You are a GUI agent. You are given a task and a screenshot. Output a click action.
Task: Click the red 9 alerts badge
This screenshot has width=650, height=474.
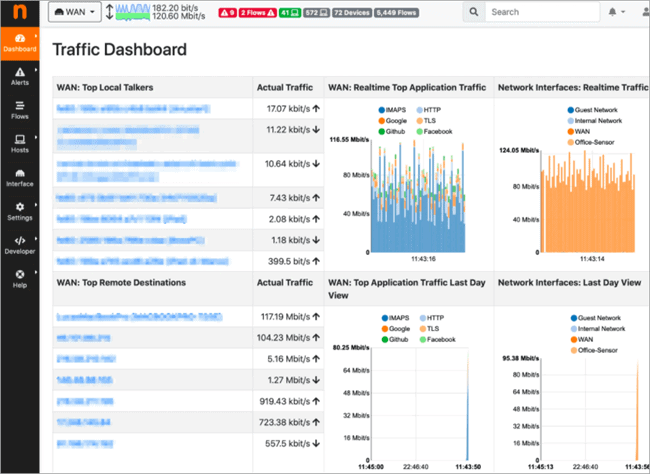227,13
